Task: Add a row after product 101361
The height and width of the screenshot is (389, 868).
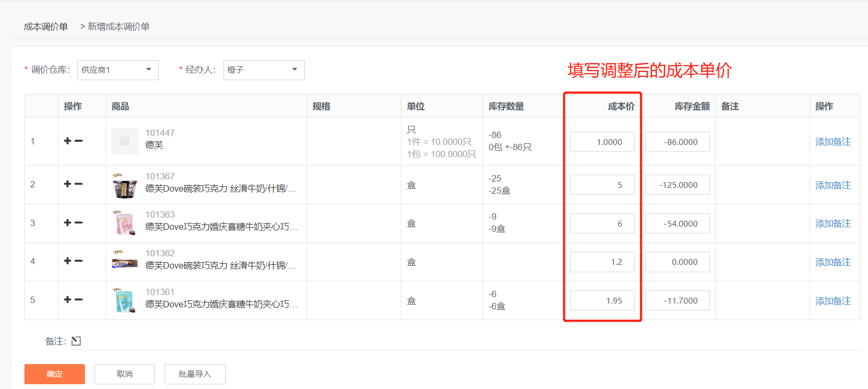Action: coord(67,300)
